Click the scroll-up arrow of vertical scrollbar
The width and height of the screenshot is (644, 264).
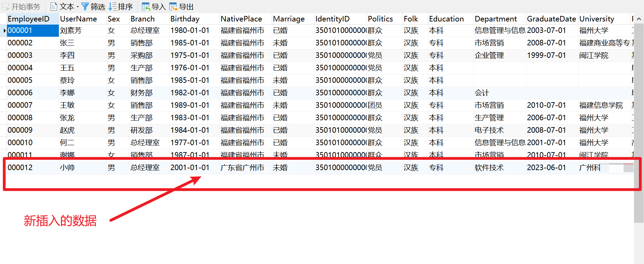pos(639,19)
